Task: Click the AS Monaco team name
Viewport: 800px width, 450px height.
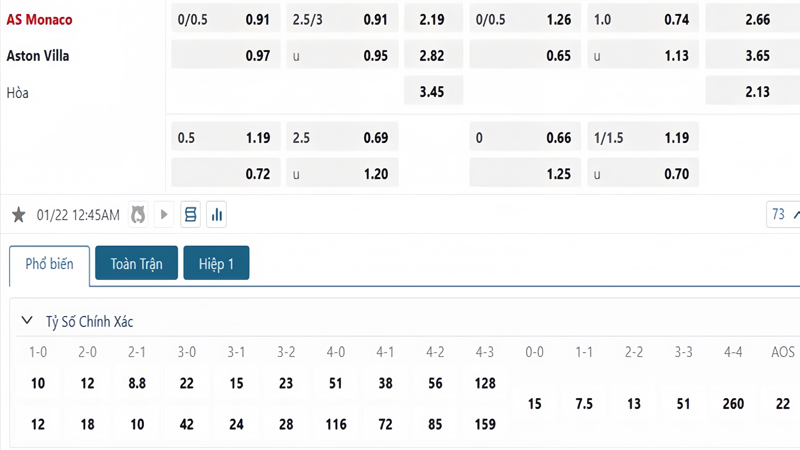Action: click(40, 19)
